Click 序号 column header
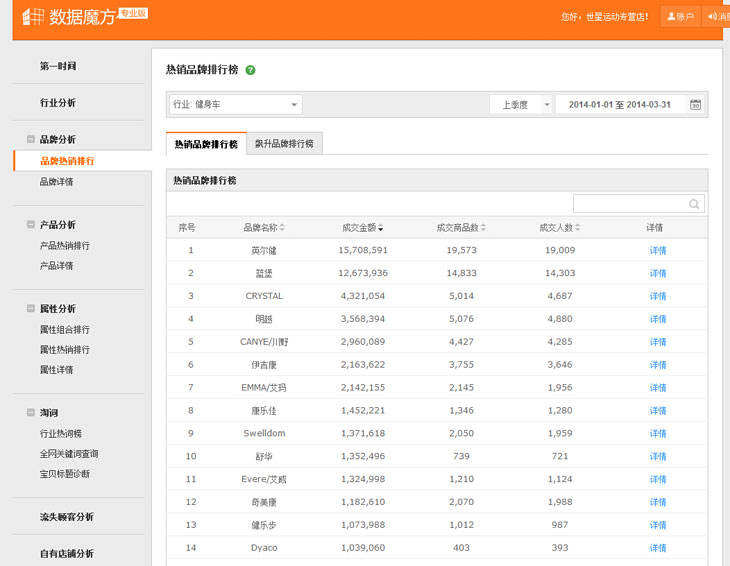Screen dimensions: 730x566 coord(187,228)
